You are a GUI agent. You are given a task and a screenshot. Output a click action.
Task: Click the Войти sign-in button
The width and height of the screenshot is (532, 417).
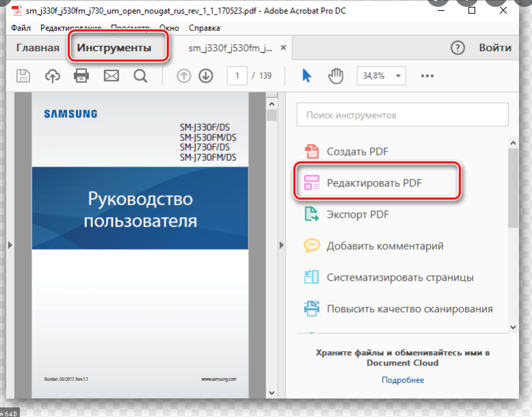pos(495,47)
